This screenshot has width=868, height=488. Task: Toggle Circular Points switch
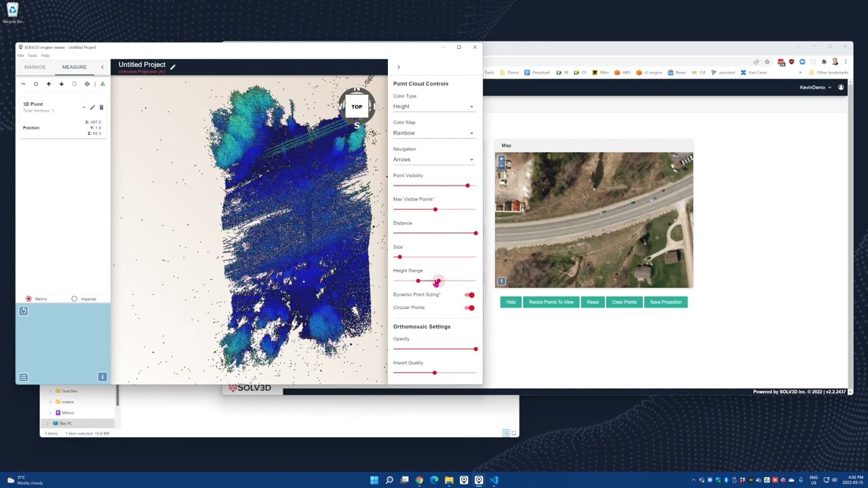470,308
